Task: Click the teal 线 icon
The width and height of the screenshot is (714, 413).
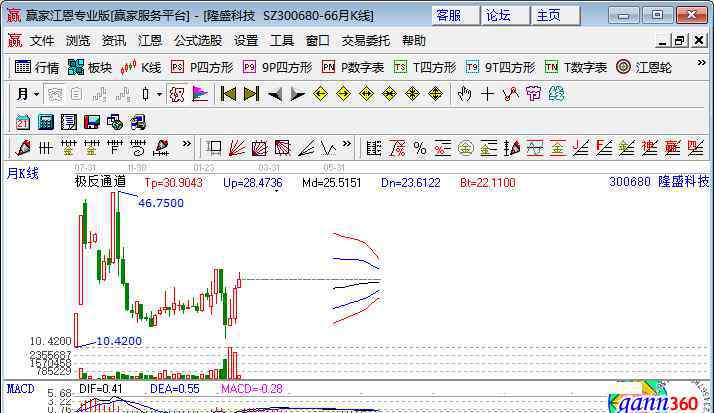Action: (x=556, y=94)
